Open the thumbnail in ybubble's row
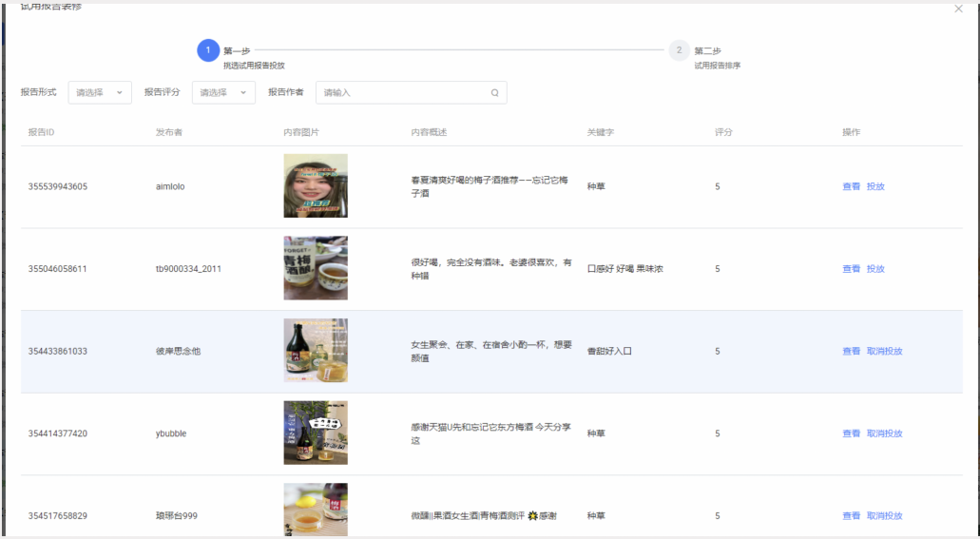Viewport: 980px width, 539px height. [316, 433]
